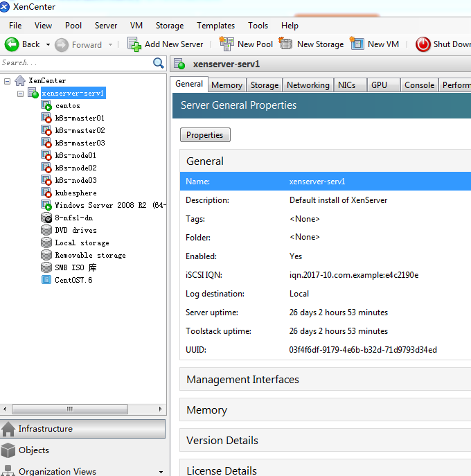Expand the License Details section
Viewport: 471px width, 476px height.
click(325, 468)
